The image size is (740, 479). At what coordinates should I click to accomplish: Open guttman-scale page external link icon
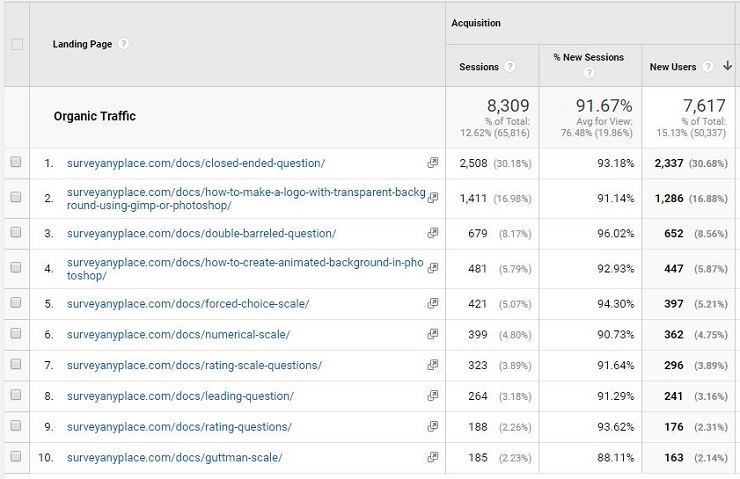click(x=432, y=457)
